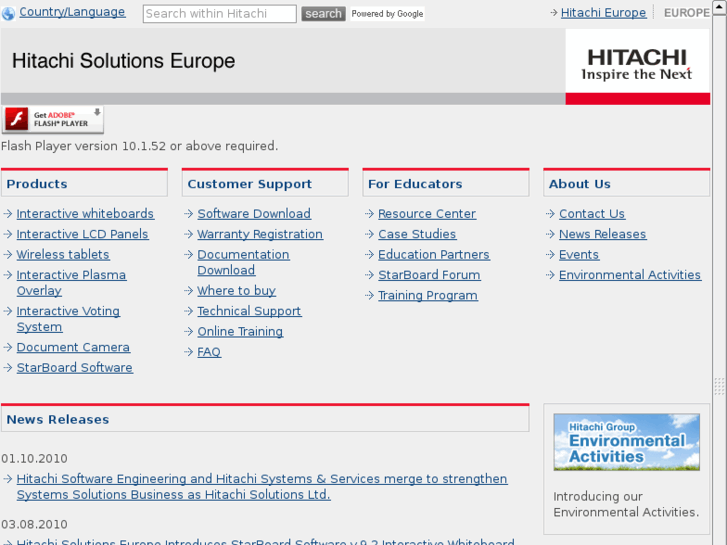Viewport: 727px width, 545px height.
Task: Open Environmental Activities link under About Us
Action: click(x=630, y=275)
